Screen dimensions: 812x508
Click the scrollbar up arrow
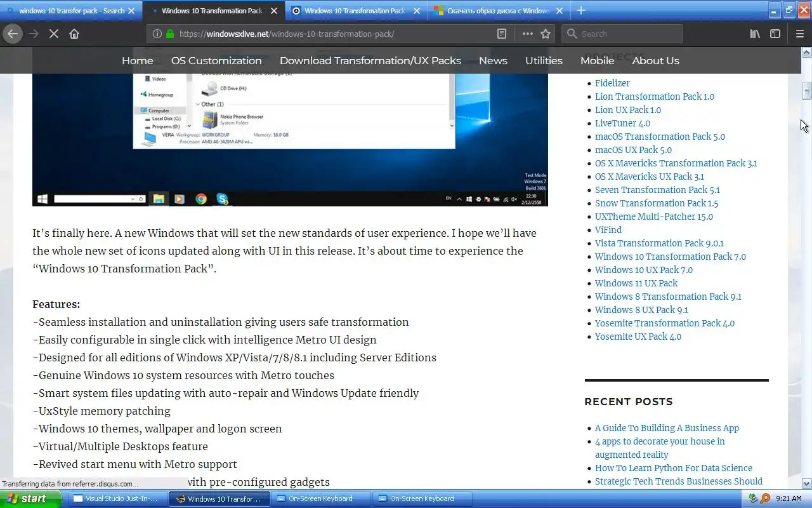806,52
